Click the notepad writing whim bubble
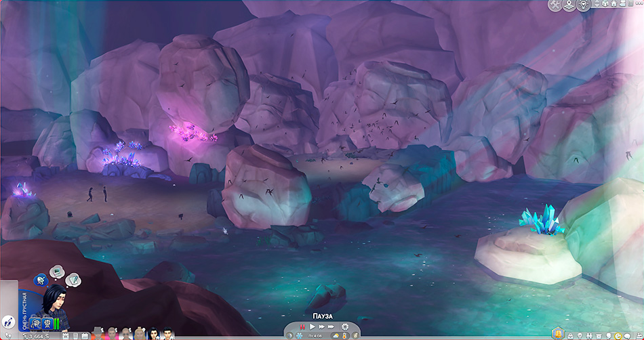 73,279
